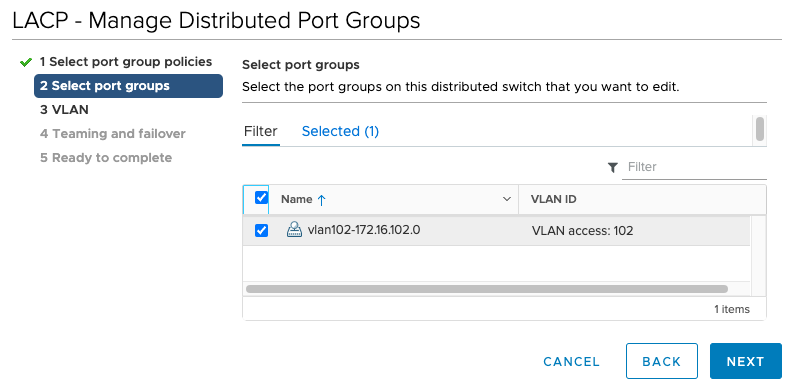Click the Name column header
The width and height of the screenshot is (795, 388).
coord(393,199)
